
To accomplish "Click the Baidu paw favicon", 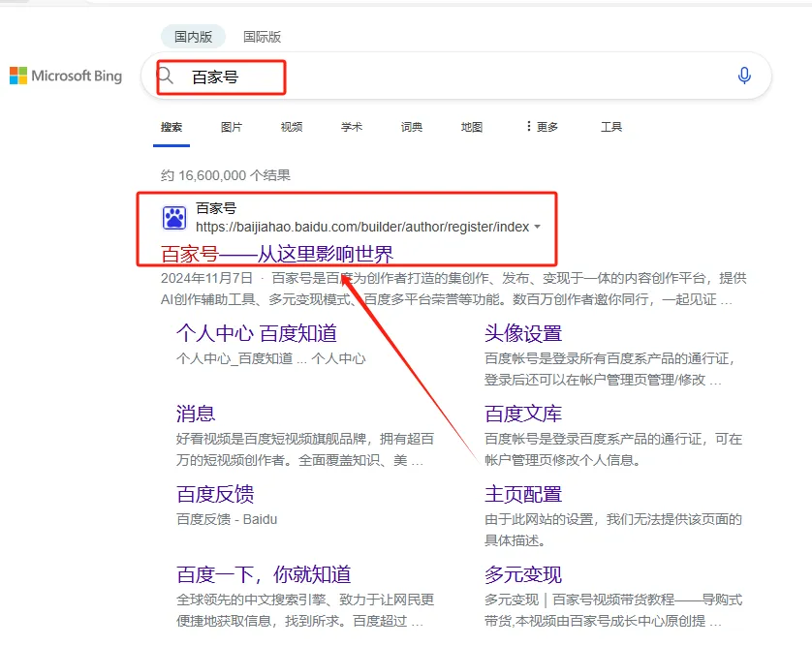I will click(174, 217).
